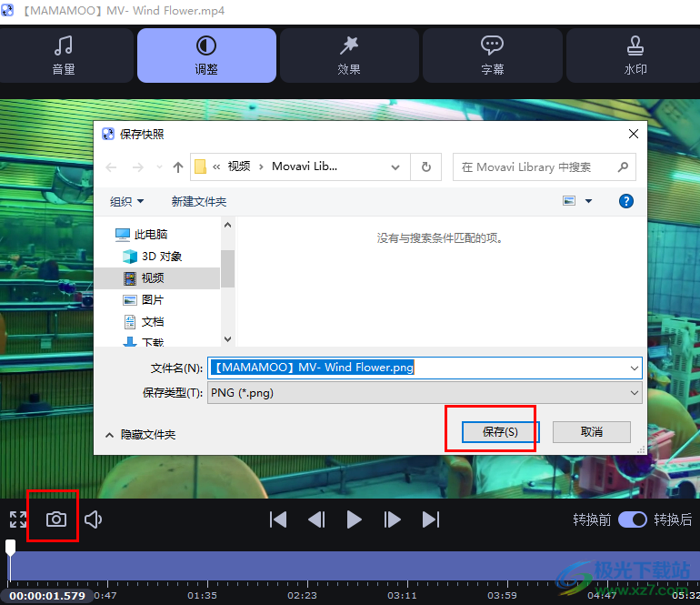Expand the file name dropdown arrow
700x605 pixels.
(x=634, y=368)
